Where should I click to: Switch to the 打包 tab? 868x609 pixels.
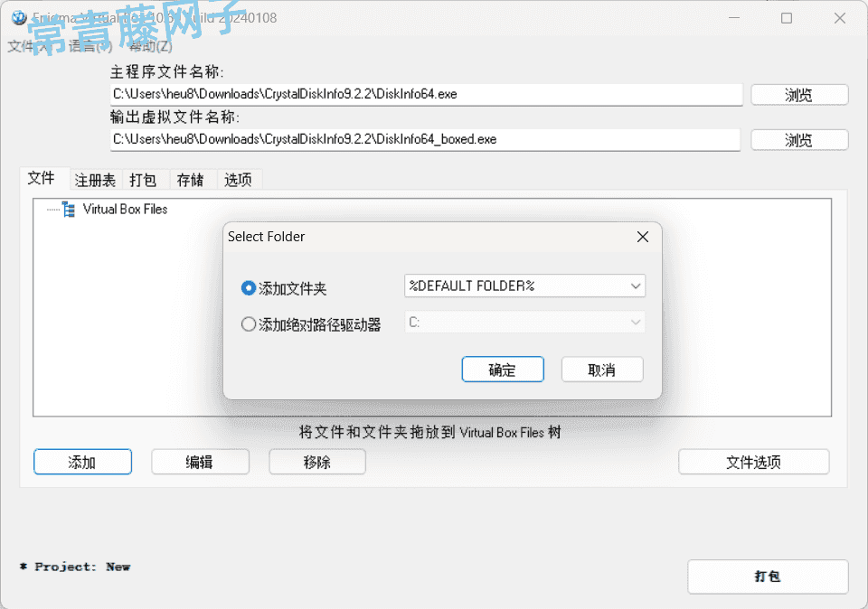[143, 180]
